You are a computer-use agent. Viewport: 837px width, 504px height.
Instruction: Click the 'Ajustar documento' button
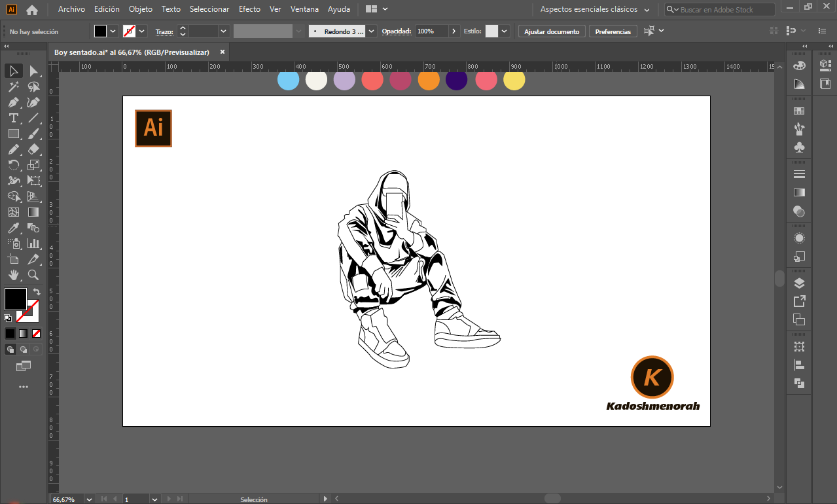(x=552, y=31)
